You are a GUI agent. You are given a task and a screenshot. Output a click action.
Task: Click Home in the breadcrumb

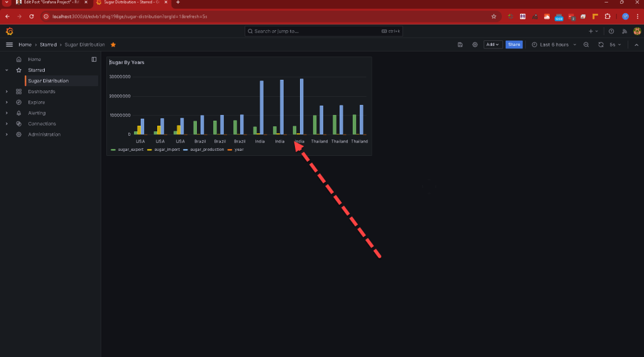pos(25,45)
